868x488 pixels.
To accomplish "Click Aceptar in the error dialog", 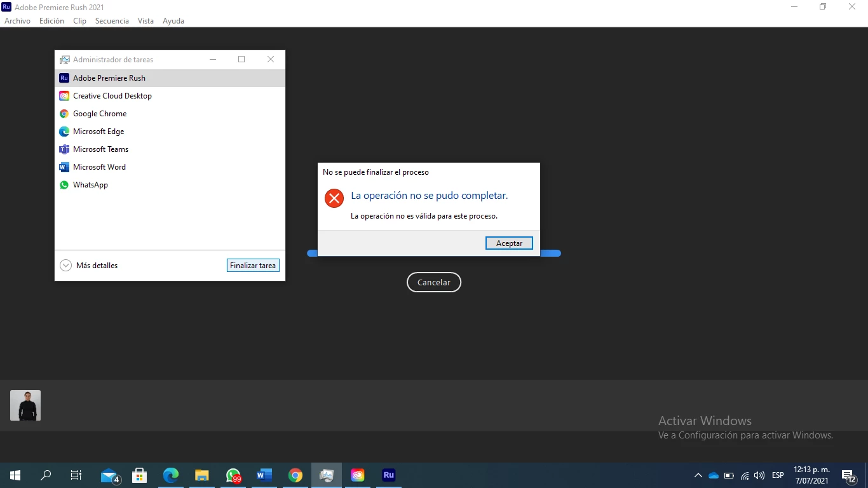I will pyautogui.click(x=509, y=243).
